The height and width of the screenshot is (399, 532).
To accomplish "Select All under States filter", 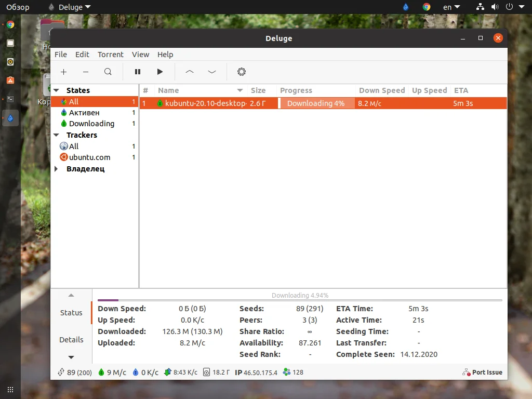I will [95, 101].
